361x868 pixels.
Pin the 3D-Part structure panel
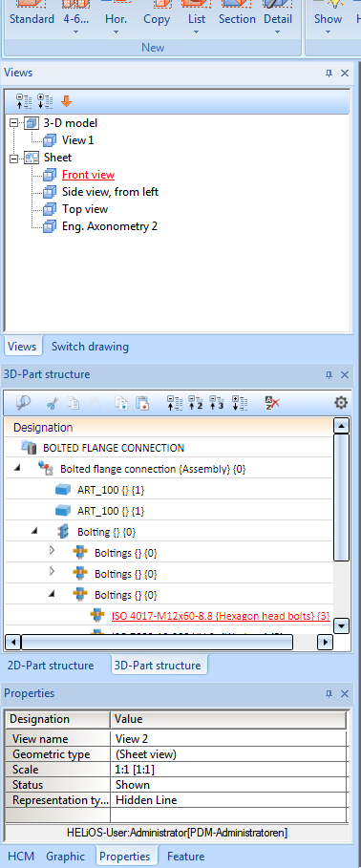point(329,374)
